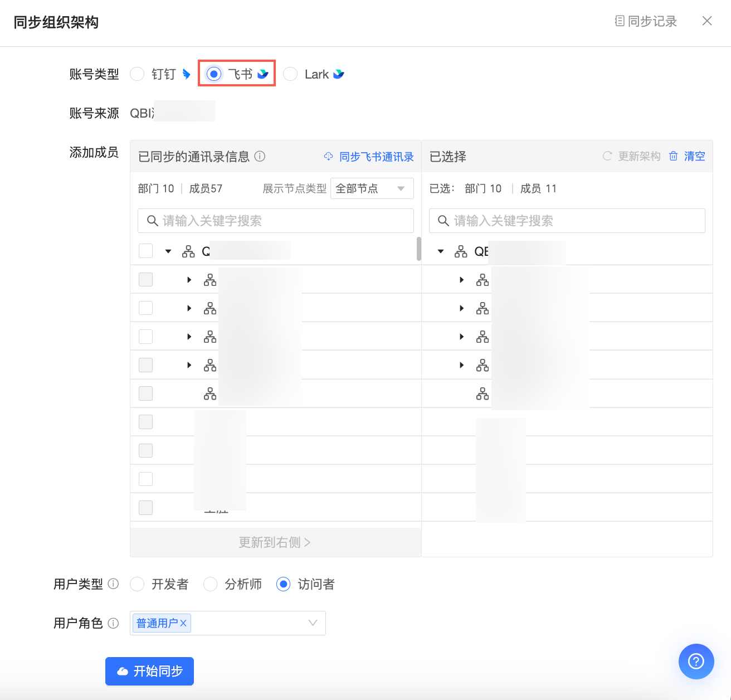Expand the third department in 已选择 tree

pyautogui.click(x=462, y=337)
